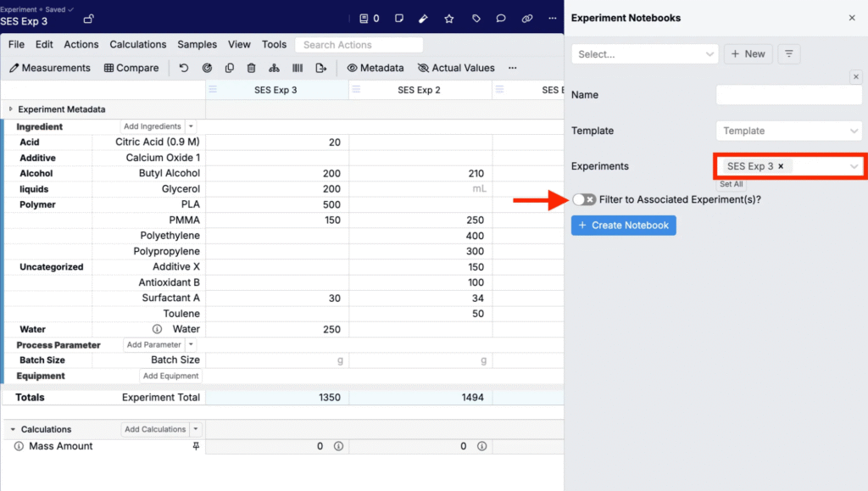The image size is (868, 491).
Task: Click the pencil edit icon in the header
Action: (424, 19)
